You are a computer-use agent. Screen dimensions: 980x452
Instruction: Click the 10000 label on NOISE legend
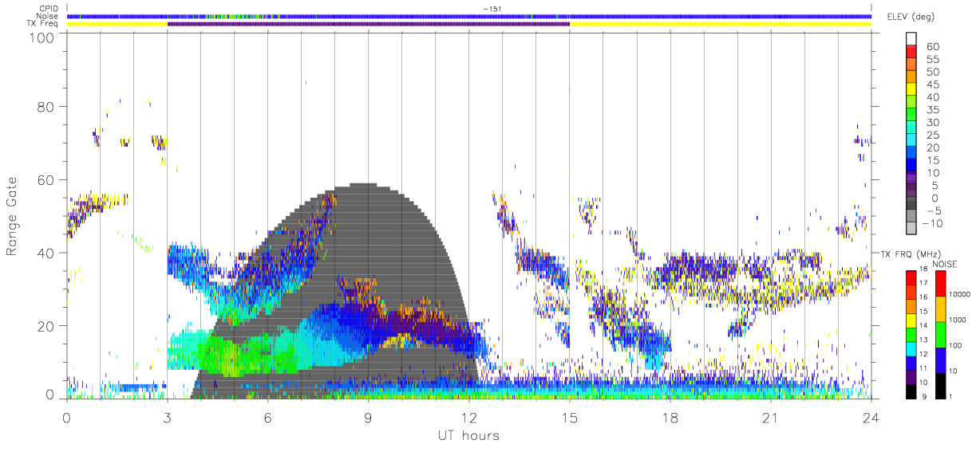(961, 296)
